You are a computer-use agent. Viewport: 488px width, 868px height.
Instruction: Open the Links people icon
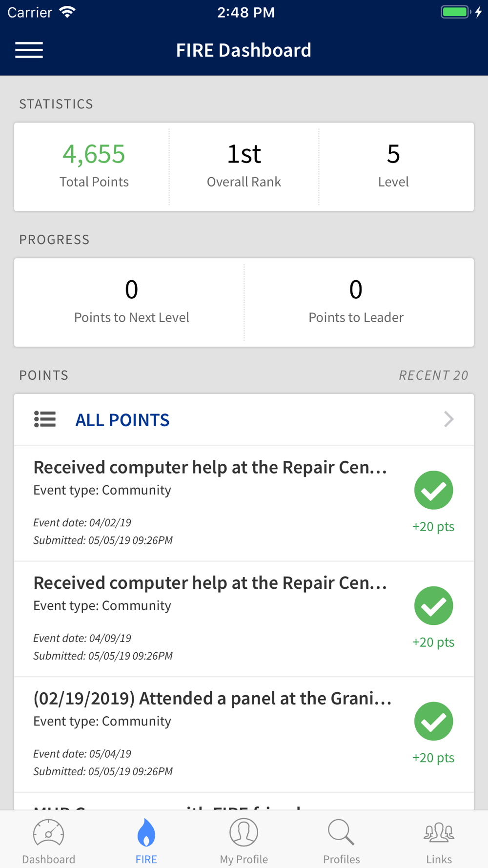pyautogui.click(x=439, y=832)
